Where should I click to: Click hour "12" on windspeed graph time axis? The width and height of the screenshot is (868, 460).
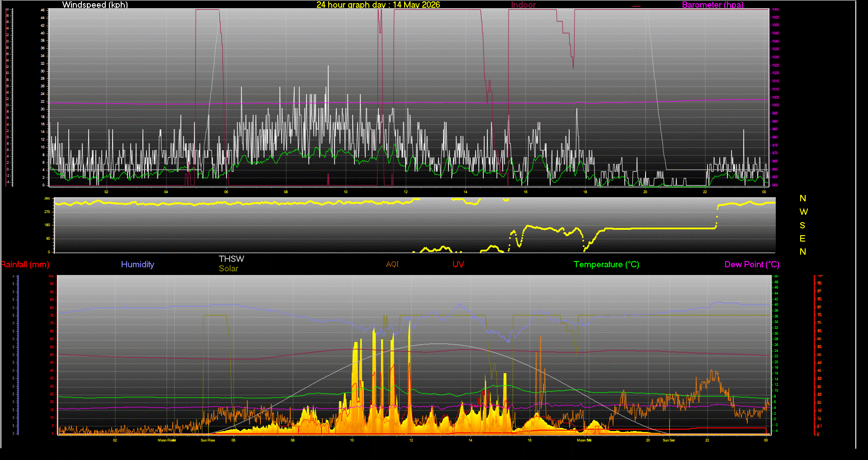click(x=406, y=192)
